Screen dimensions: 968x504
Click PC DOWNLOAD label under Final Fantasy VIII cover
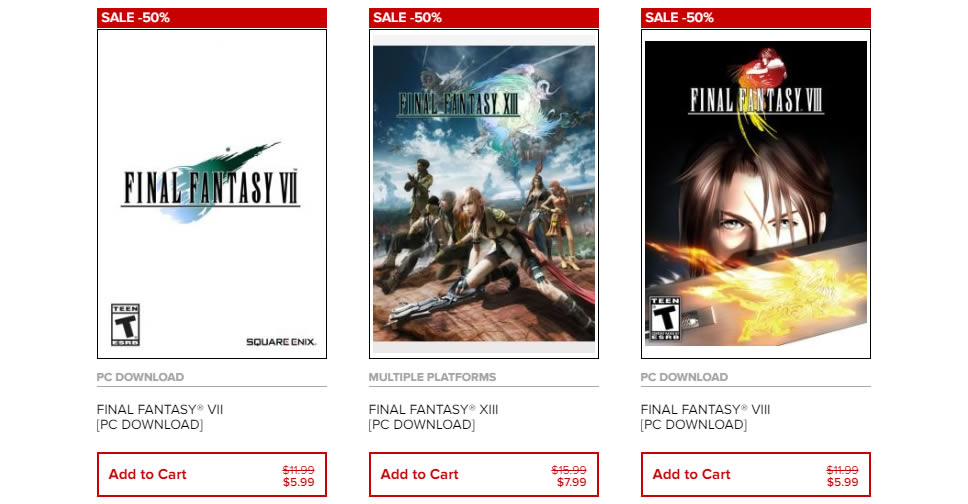pos(684,377)
